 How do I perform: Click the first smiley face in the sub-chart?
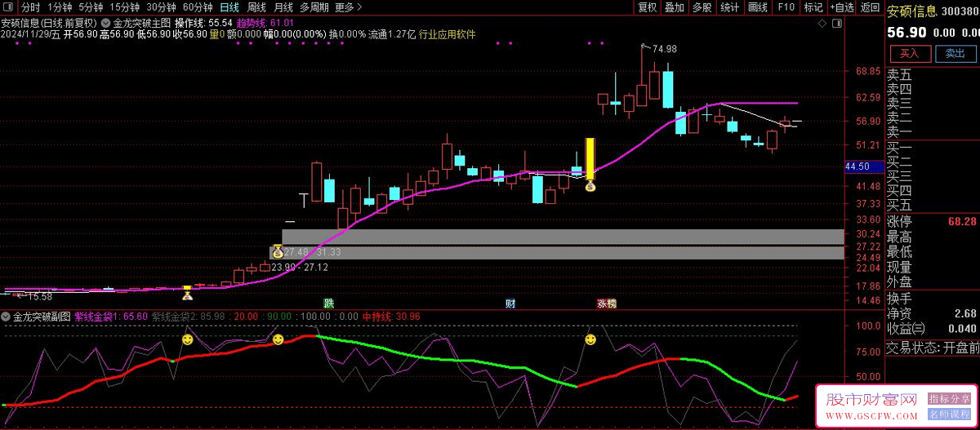(187, 339)
